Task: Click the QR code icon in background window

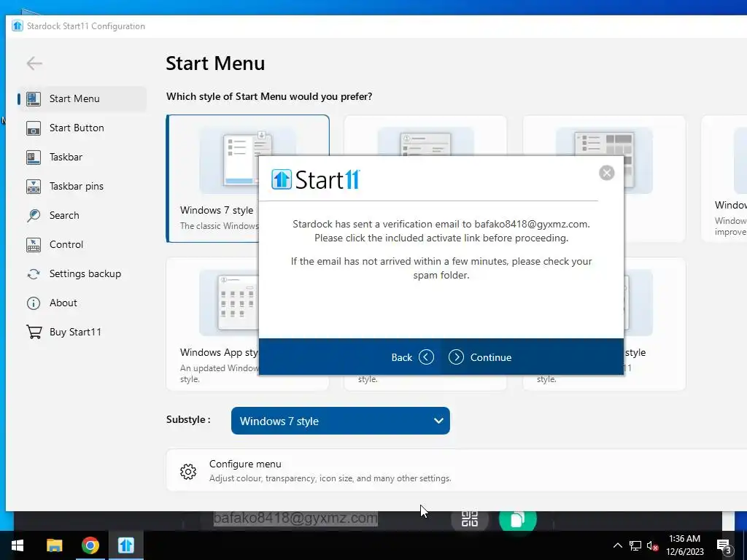Action: 470,519
